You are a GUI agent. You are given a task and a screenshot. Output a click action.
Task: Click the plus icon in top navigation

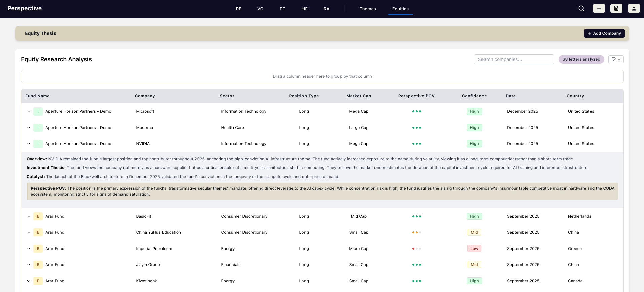click(x=599, y=9)
